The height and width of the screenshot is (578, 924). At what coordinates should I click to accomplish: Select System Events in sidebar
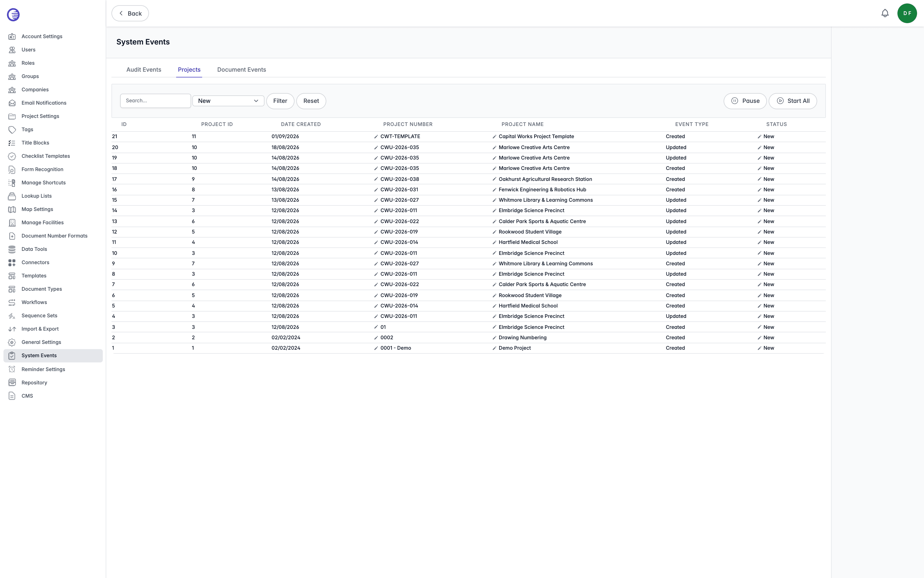[53, 355]
